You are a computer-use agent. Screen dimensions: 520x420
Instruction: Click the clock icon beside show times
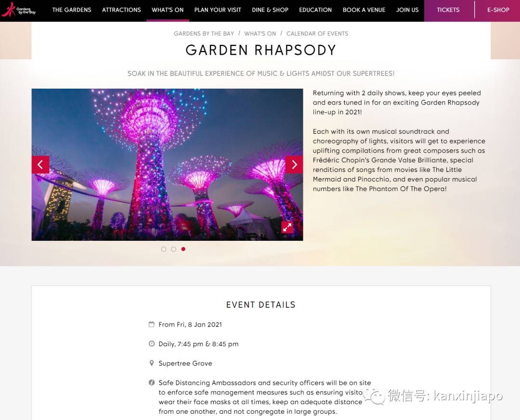152,344
